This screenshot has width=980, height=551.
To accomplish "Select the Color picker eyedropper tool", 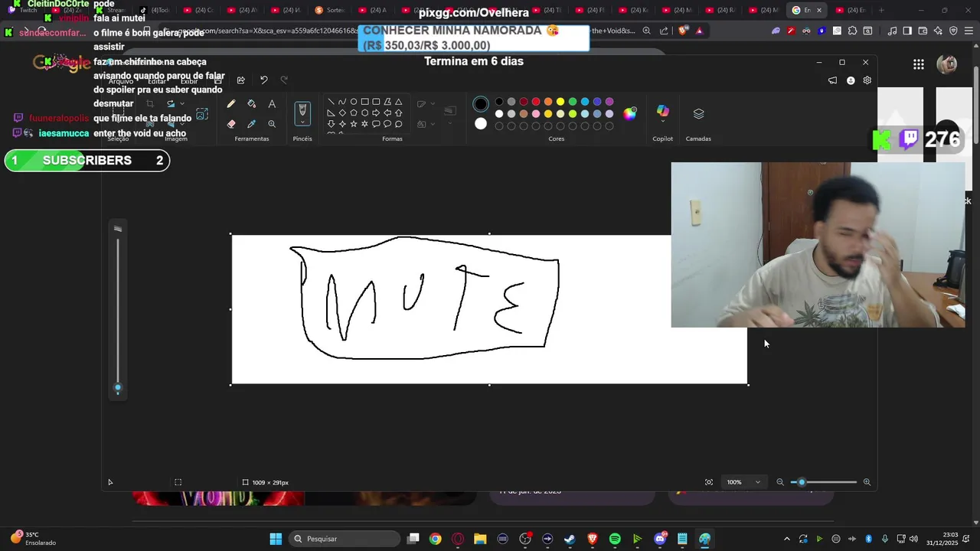I will [251, 123].
